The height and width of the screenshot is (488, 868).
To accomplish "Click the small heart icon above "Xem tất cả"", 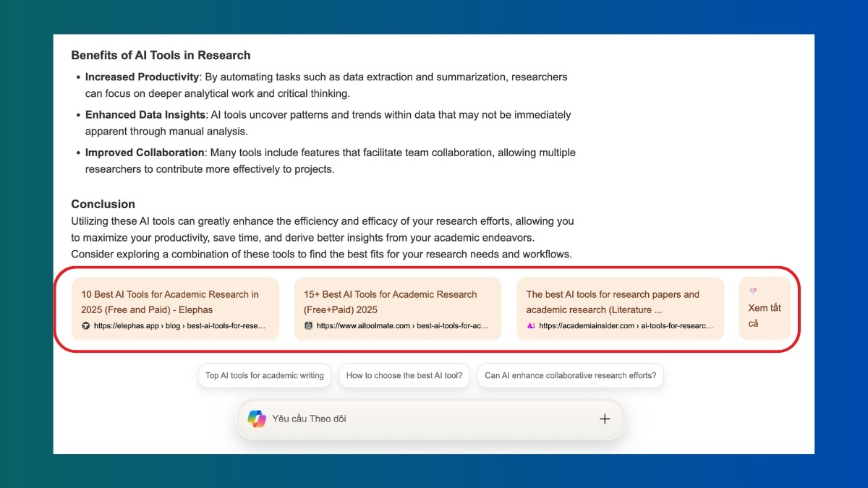I will (x=753, y=291).
